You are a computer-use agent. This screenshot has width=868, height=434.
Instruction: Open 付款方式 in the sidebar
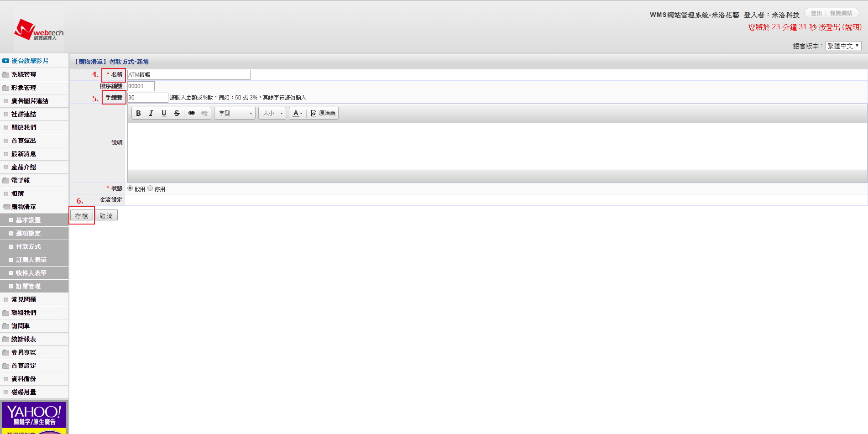(x=28, y=246)
